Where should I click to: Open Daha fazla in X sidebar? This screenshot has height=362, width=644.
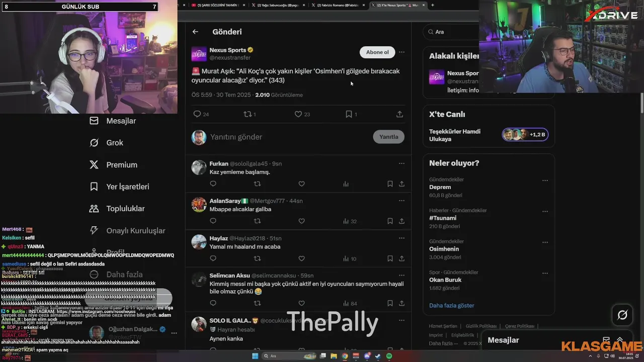coord(116,275)
